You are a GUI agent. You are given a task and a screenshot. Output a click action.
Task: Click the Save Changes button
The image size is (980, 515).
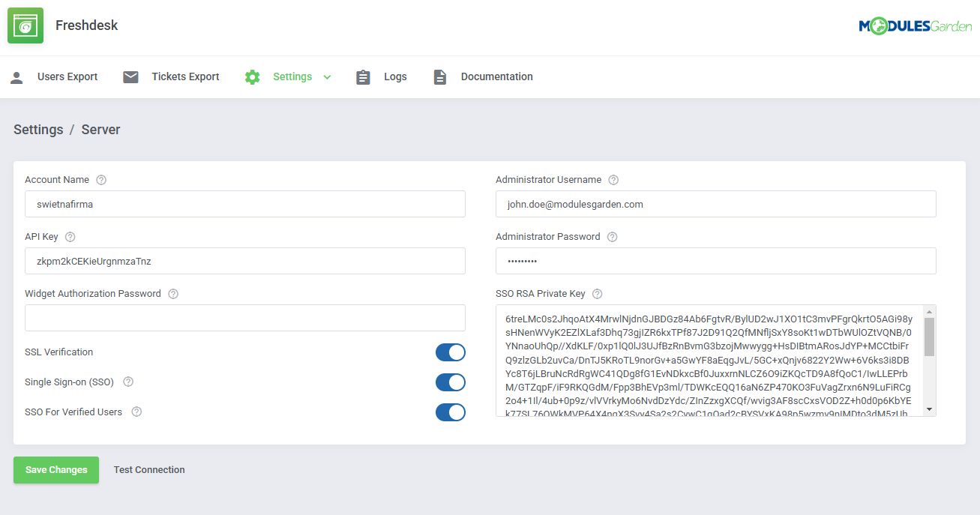[x=55, y=469]
